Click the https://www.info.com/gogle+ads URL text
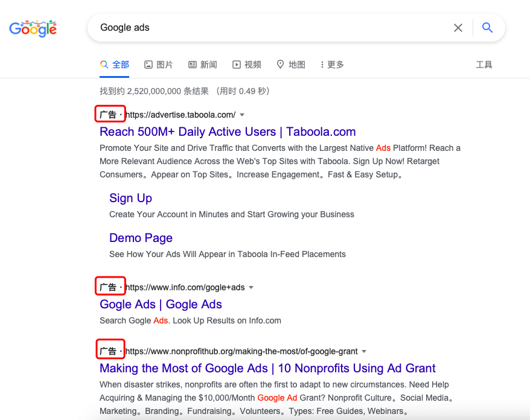The height and width of the screenshot is (420, 530). coord(185,288)
